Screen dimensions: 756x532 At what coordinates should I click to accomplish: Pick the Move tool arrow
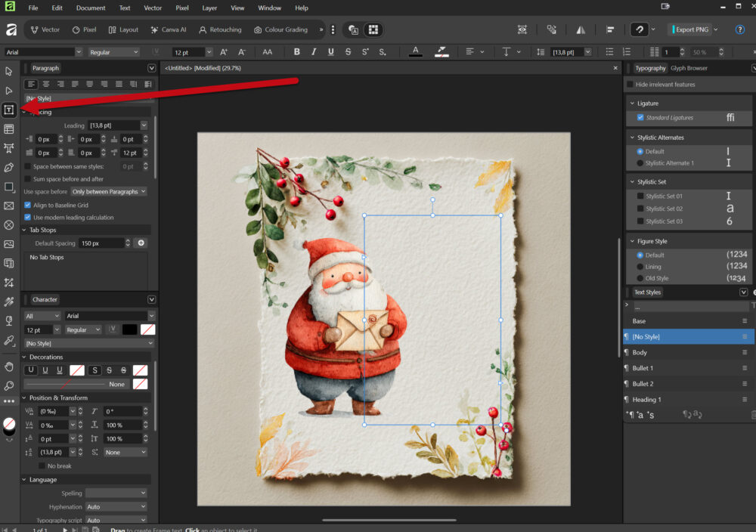tap(9, 71)
